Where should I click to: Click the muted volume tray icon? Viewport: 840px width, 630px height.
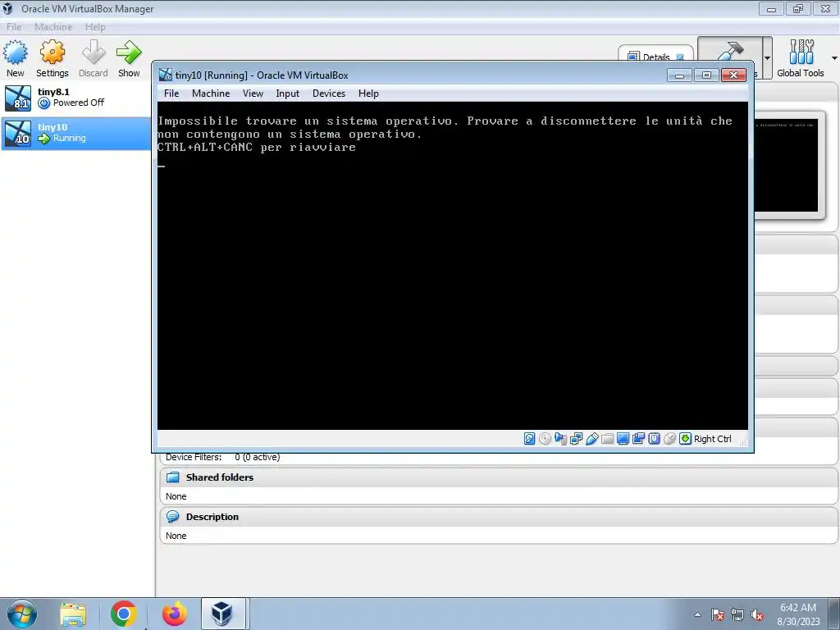pyautogui.click(x=757, y=615)
